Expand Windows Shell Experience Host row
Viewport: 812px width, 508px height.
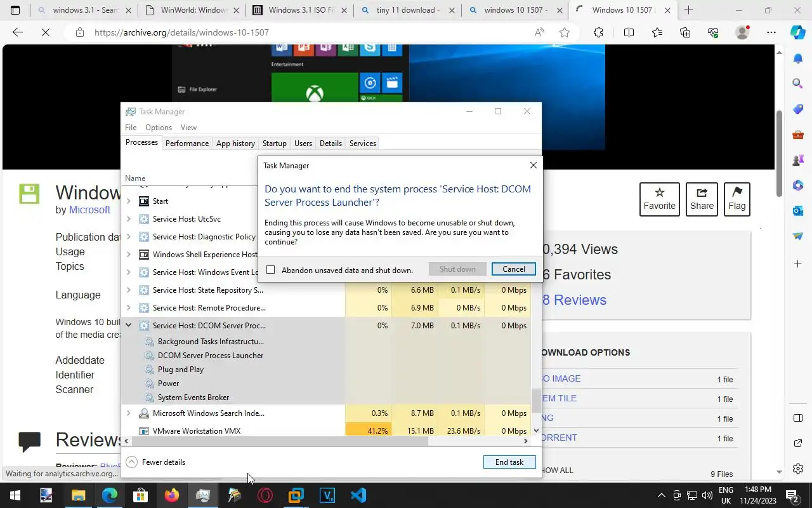[129, 255]
